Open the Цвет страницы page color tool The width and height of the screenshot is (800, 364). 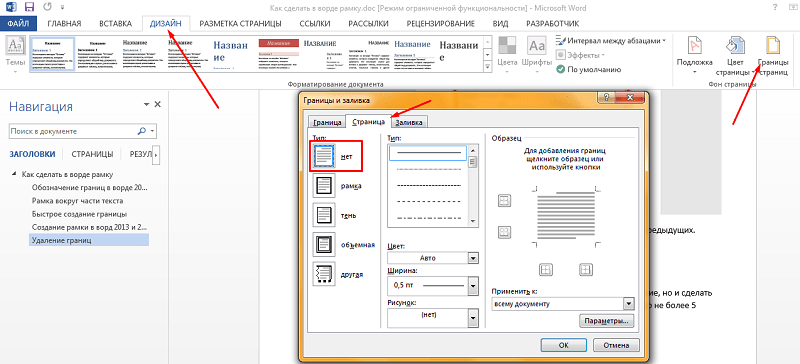(x=735, y=55)
